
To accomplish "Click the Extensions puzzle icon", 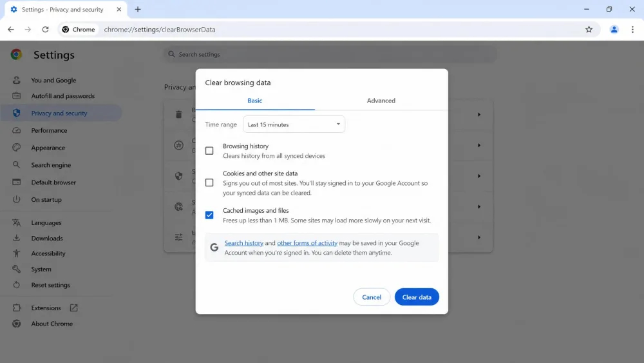I will click(x=17, y=308).
